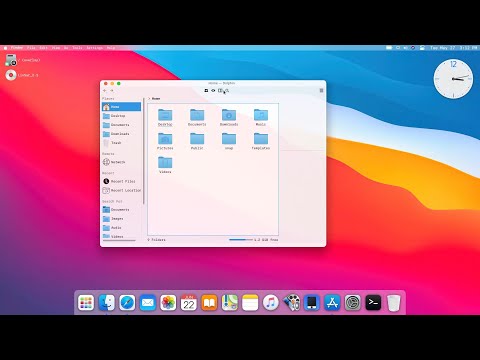Click the Home breadcrumb in the location bar
Screen dimensions: 480x360
(x=156, y=99)
